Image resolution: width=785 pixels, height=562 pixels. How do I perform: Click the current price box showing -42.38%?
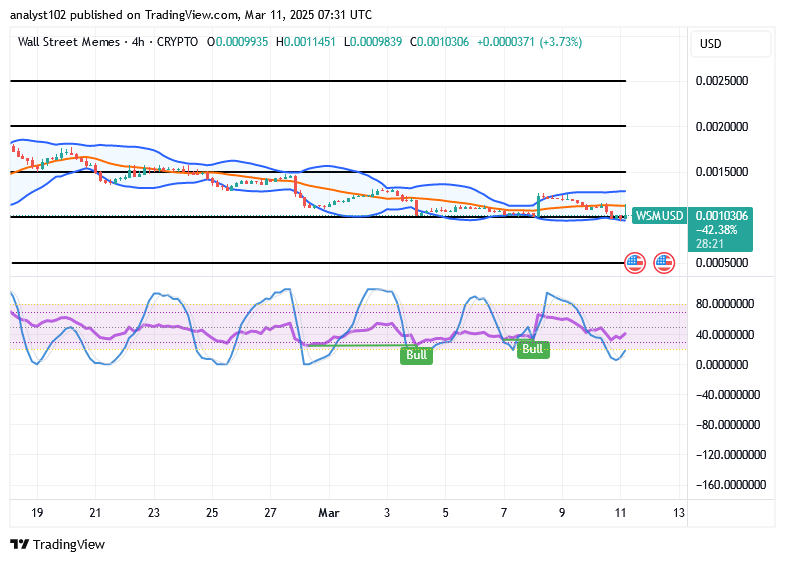720,230
